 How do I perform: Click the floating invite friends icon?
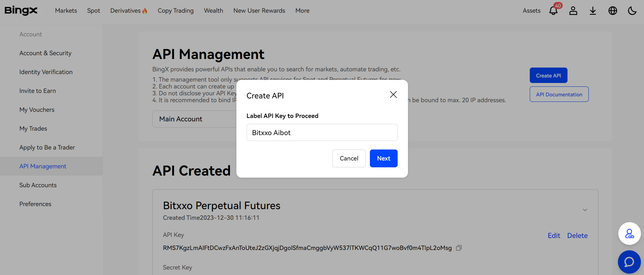629,234
